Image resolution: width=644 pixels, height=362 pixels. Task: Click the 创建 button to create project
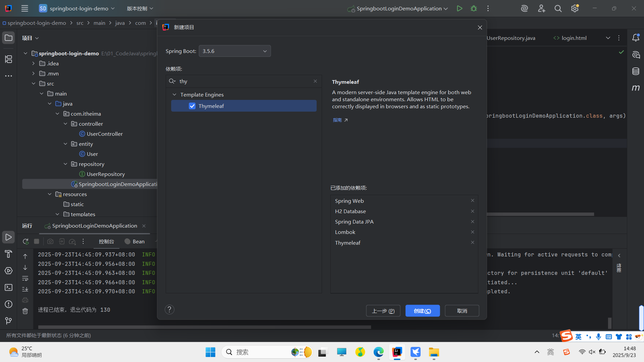[422, 311]
